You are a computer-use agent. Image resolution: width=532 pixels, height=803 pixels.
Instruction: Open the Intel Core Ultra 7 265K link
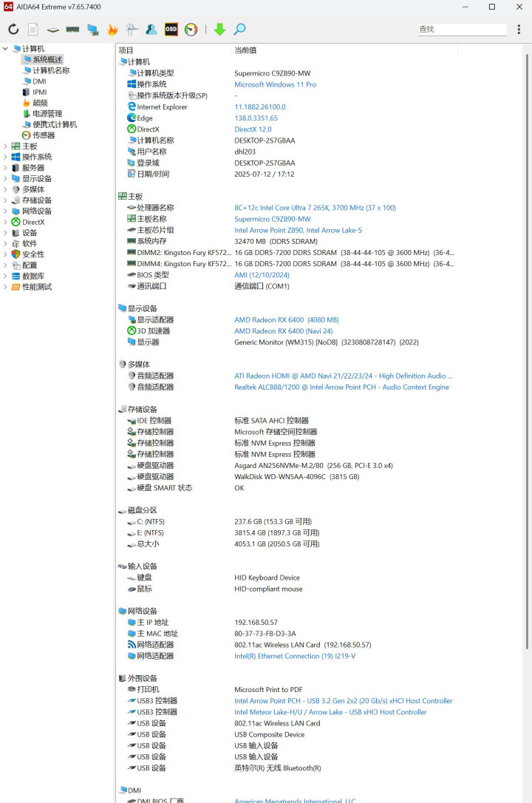tap(315, 208)
